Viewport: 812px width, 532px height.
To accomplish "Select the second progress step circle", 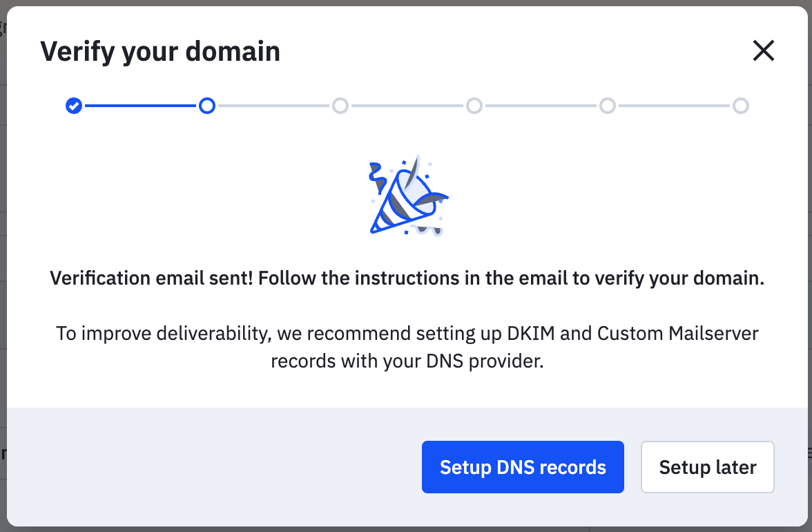I will pyautogui.click(x=207, y=106).
